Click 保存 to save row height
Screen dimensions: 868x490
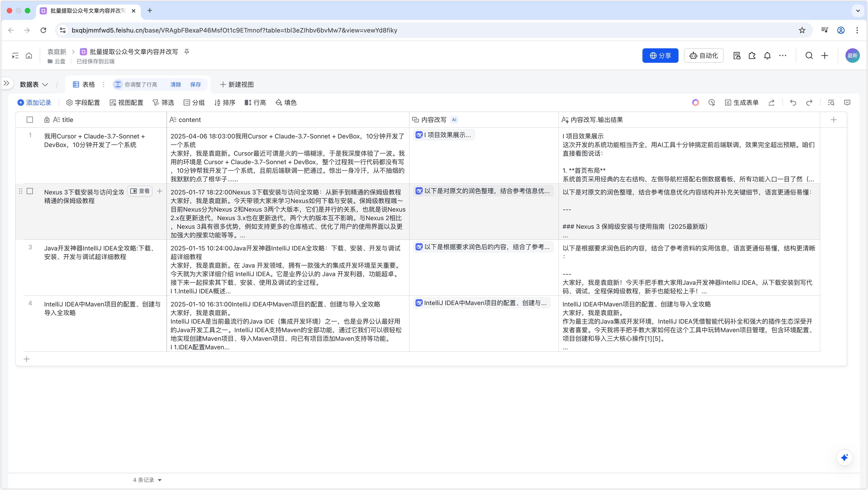(195, 85)
